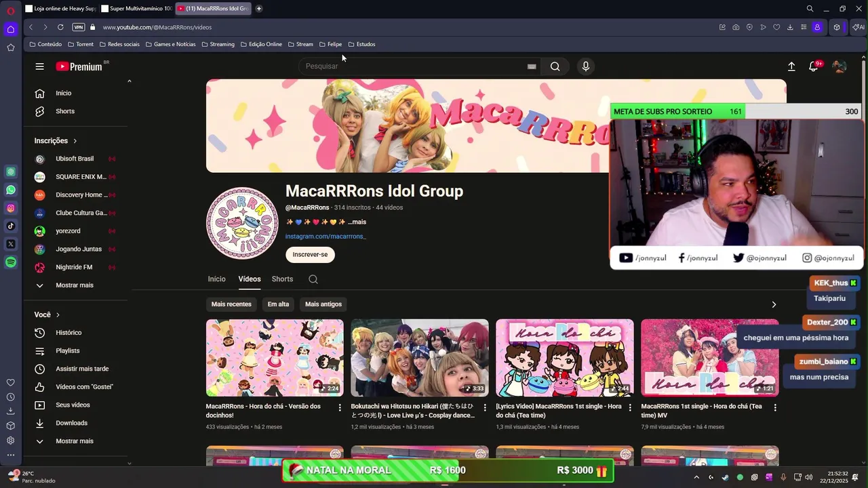868x488 pixels.
Task: Open the Inscrições section chevron
Action: click(x=75, y=141)
